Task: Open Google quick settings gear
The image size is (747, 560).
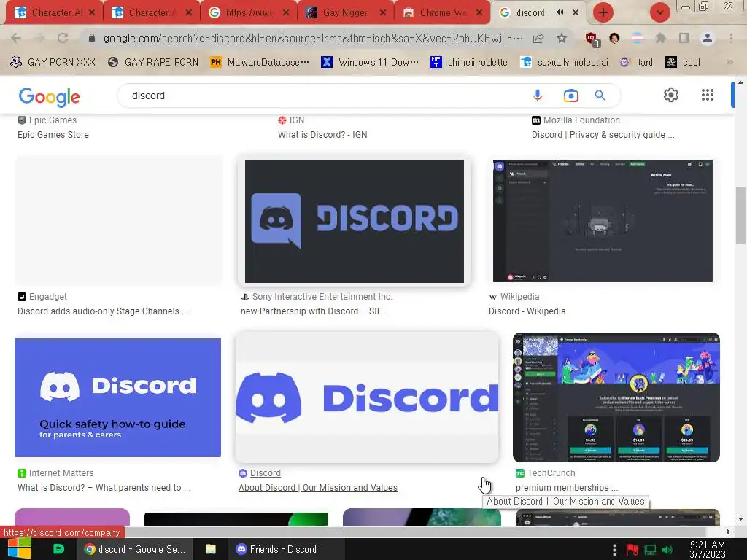Action: tap(671, 95)
